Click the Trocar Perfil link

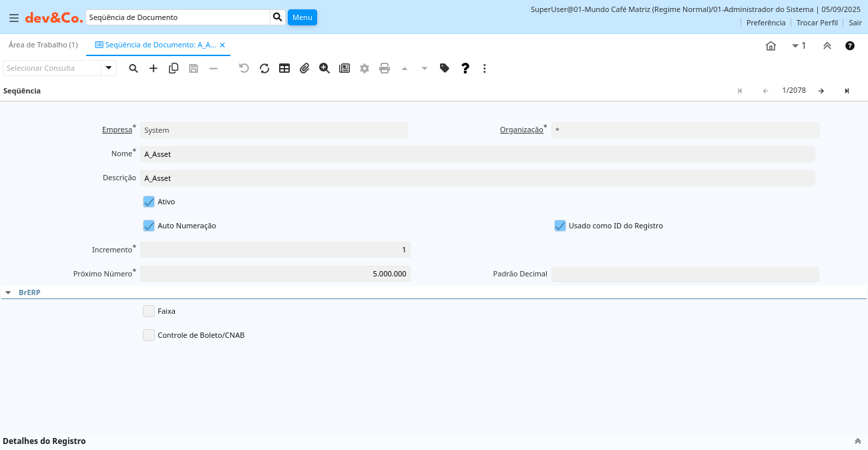click(x=817, y=23)
